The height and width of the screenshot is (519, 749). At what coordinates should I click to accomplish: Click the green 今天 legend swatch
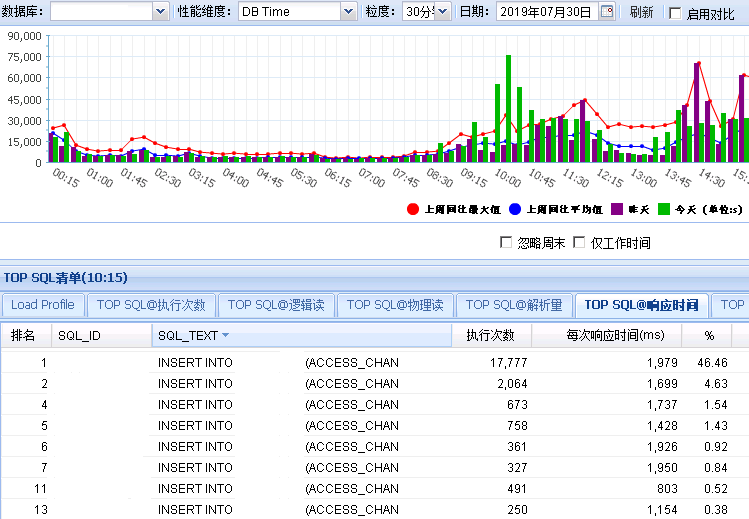click(x=665, y=209)
